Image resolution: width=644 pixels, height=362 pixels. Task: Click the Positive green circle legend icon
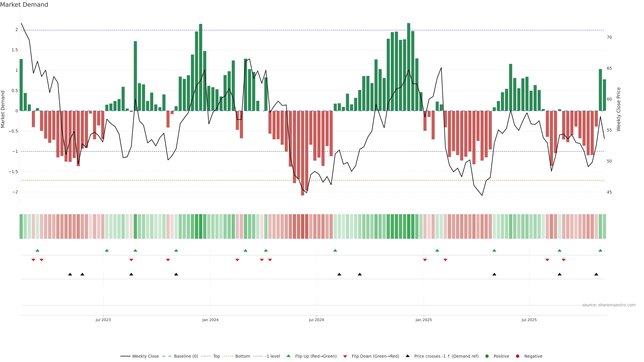(487, 356)
